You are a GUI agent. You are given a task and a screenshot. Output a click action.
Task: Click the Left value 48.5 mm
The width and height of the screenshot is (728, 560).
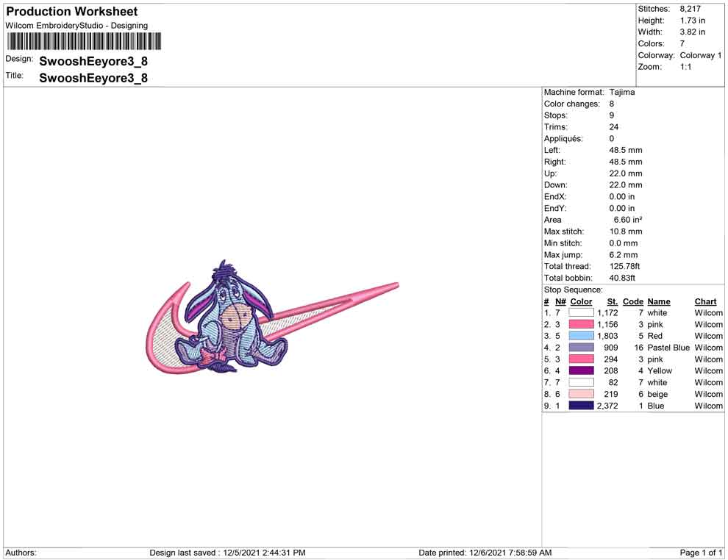pos(626,150)
